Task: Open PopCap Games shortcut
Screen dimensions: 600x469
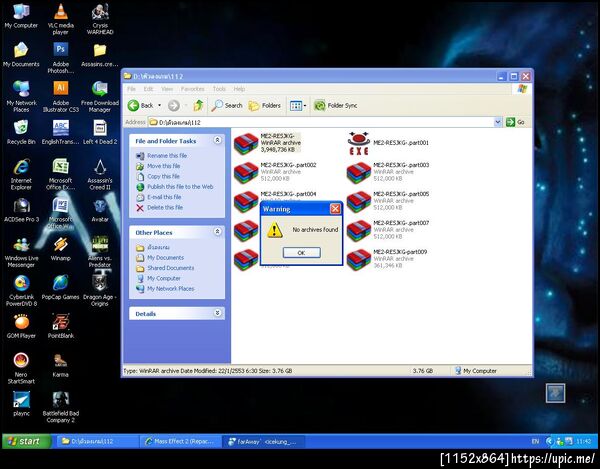Action: click(60, 288)
